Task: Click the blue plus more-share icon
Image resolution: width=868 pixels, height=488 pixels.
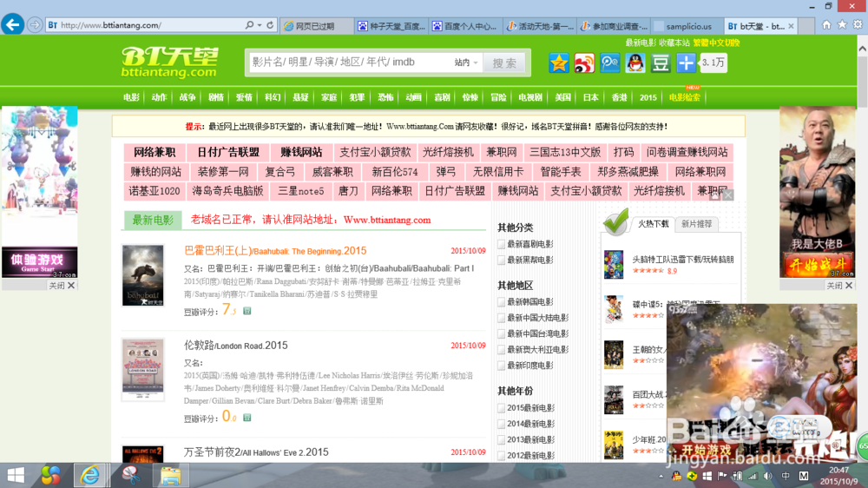Action: pos(686,63)
